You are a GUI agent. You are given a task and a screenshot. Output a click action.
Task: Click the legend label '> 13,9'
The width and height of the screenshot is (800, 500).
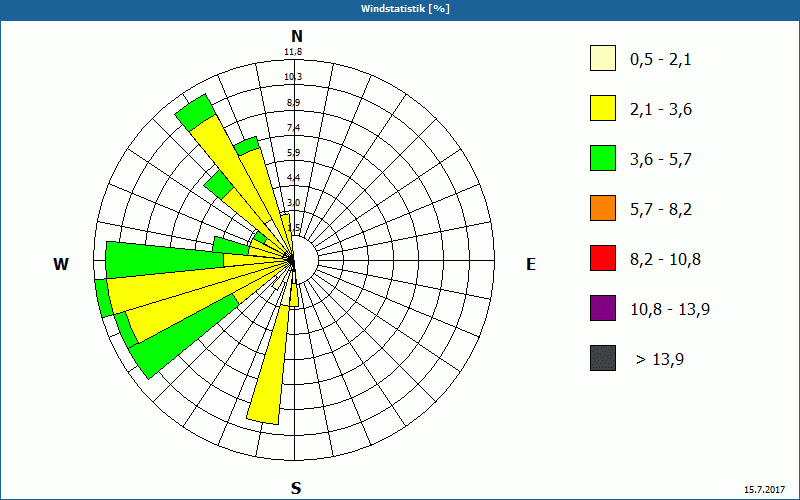pos(660,360)
